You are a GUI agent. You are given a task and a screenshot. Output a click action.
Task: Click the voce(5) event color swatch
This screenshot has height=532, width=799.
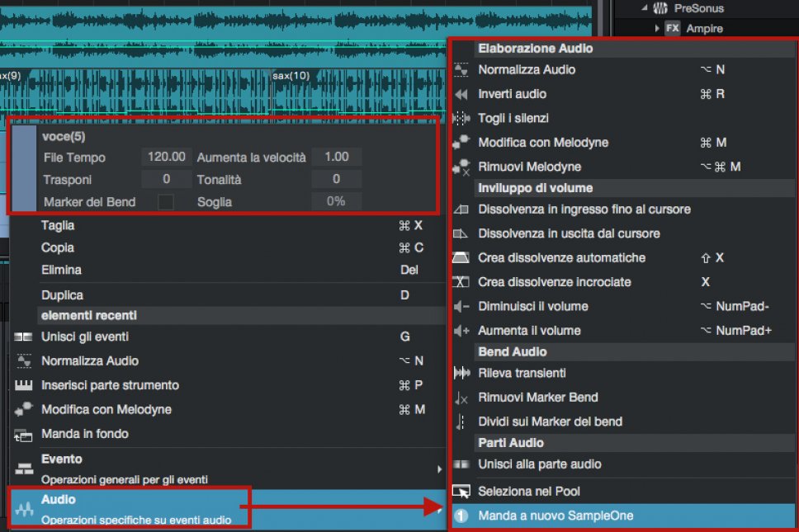click(x=24, y=168)
